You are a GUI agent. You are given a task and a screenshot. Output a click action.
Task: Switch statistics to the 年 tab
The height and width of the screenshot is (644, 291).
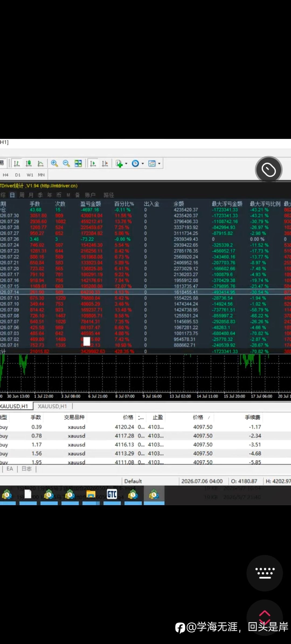pos(50,195)
